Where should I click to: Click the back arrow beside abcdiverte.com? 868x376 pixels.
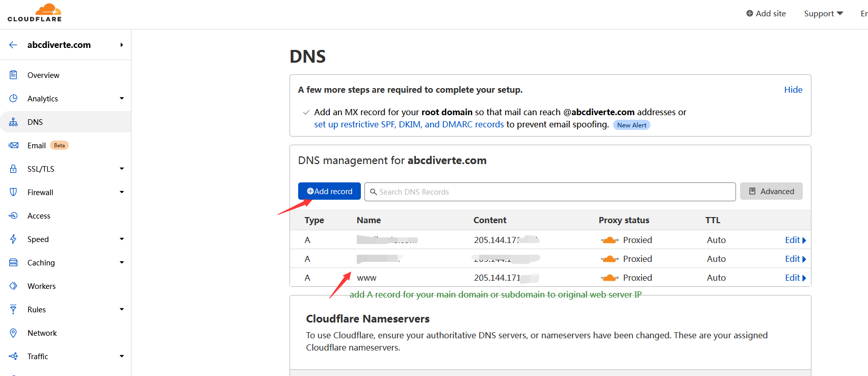click(13, 45)
